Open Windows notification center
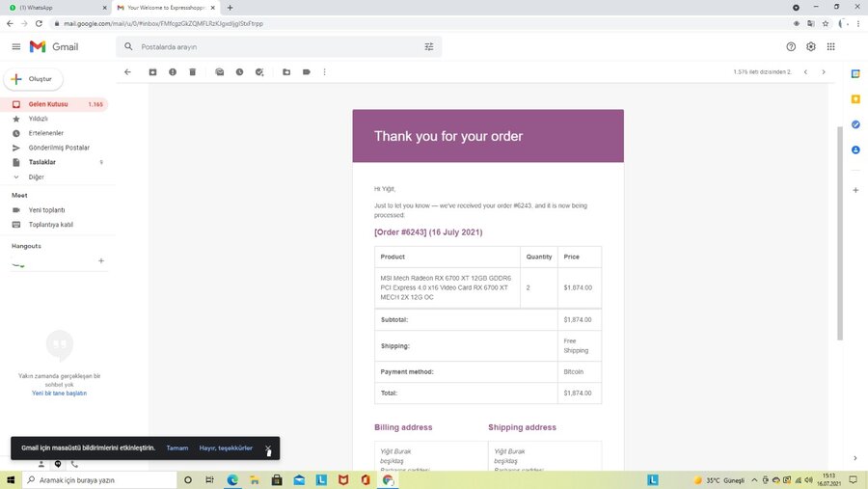 [854, 480]
